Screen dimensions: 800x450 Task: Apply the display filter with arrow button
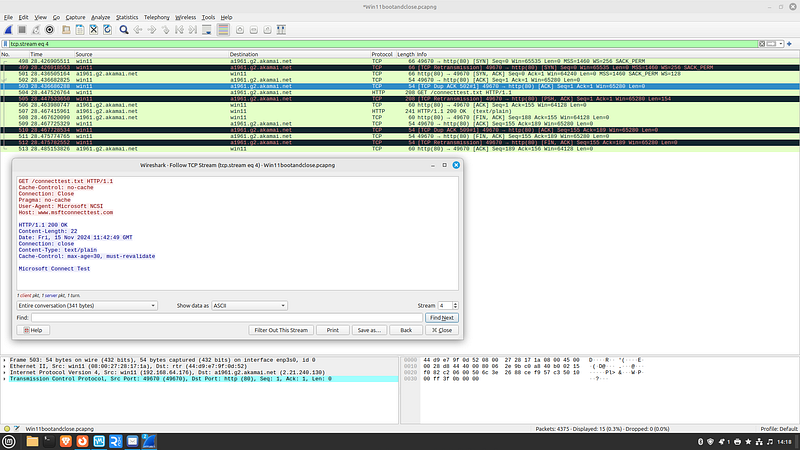coord(771,44)
